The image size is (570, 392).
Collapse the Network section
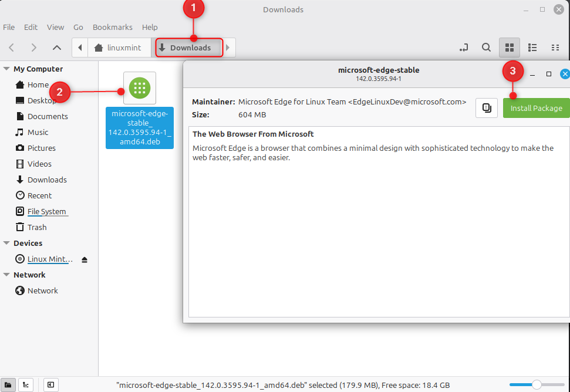point(6,275)
